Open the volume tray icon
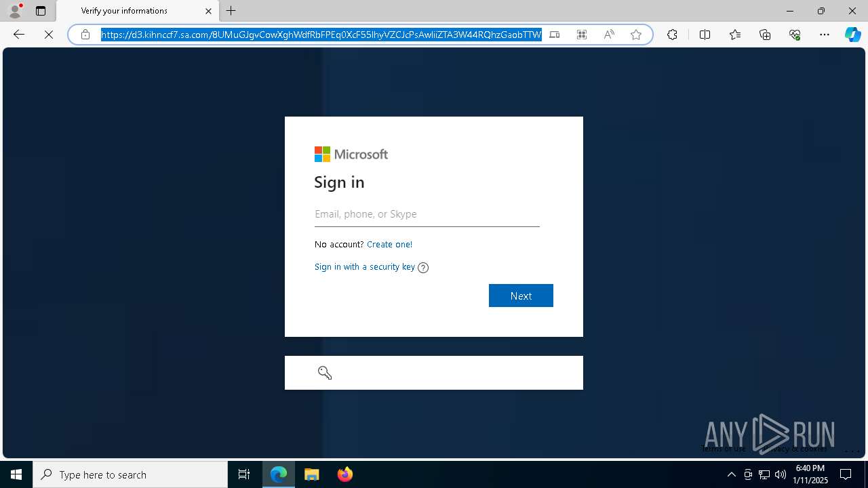 pyautogui.click(x=781, y=474)
